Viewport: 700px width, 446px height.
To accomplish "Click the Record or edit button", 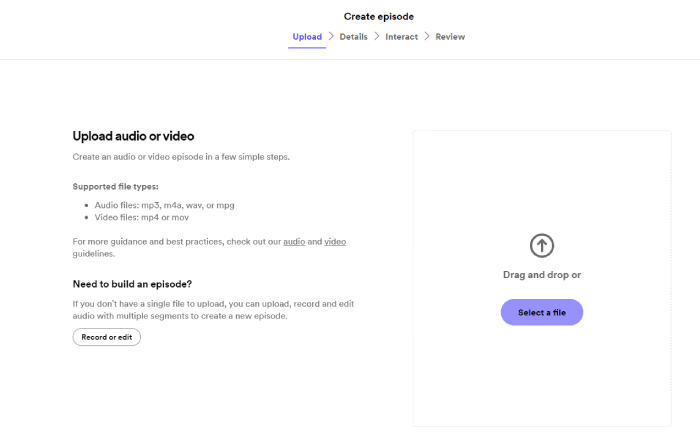I will (x=107, y=337).
